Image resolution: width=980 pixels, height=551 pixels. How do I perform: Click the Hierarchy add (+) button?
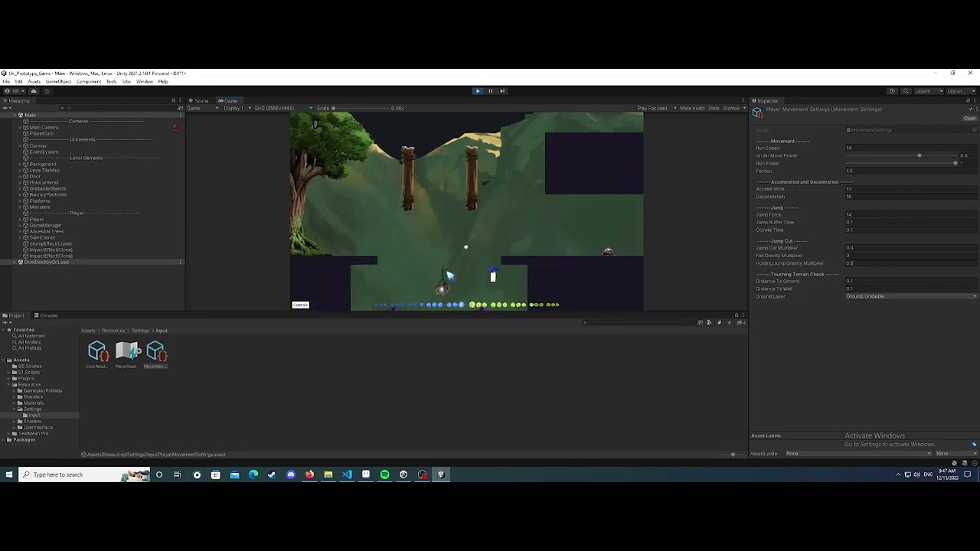pos(5,108)
